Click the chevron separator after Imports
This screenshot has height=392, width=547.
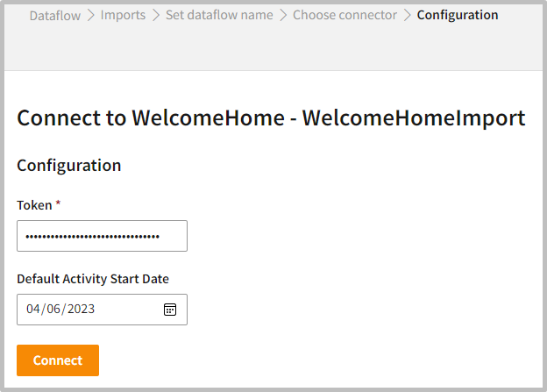[155, 16]
